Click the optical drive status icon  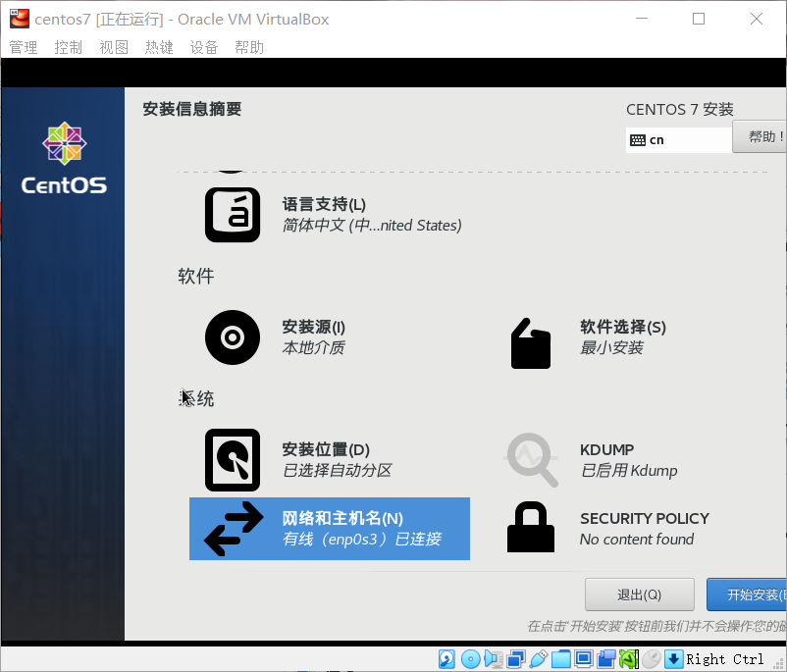pyautogui.click(x=470, y=659)
